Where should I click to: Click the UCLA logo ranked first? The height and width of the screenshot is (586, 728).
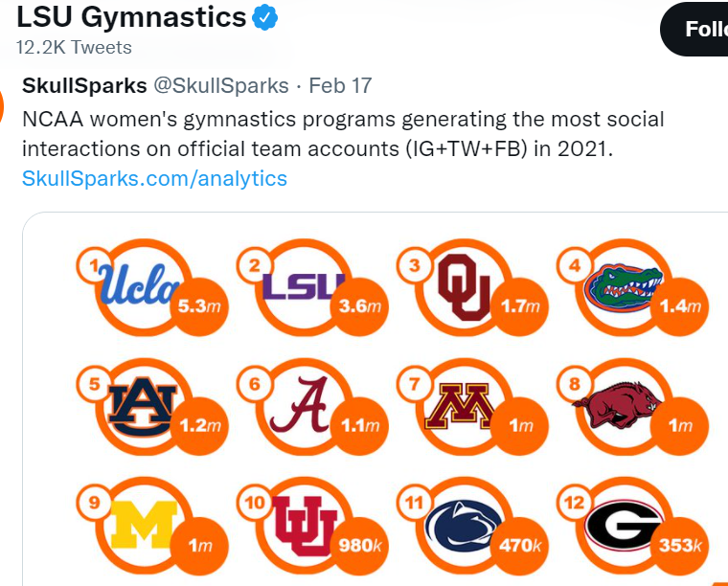(140, 283)
